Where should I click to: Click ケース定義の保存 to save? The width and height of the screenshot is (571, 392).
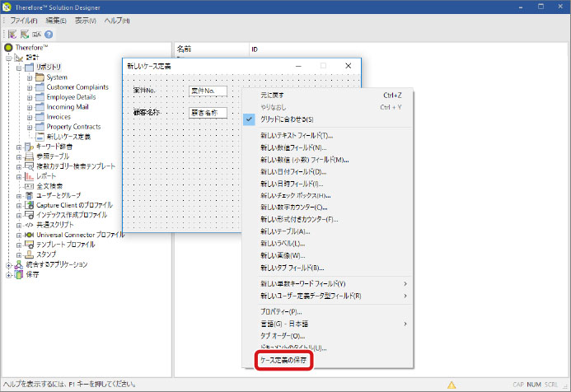click(284, 361)
